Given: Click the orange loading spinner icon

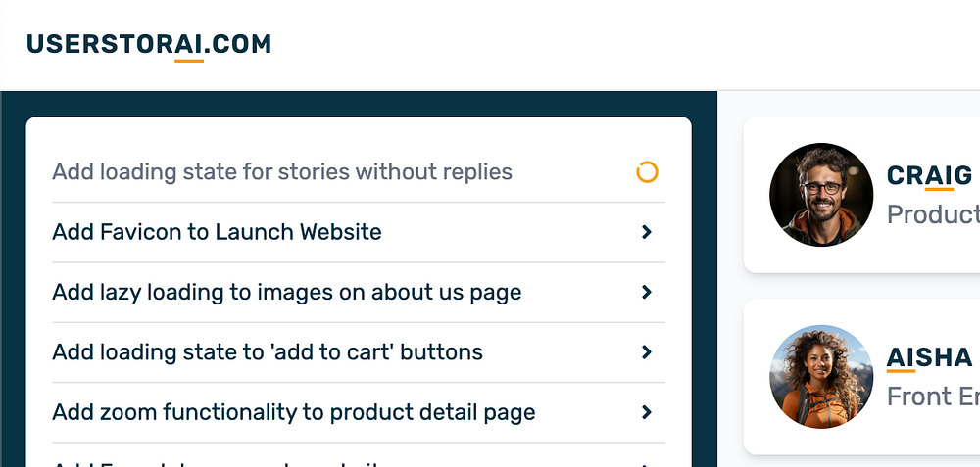Looking at the screenshot, I should [x=647, y=172].
